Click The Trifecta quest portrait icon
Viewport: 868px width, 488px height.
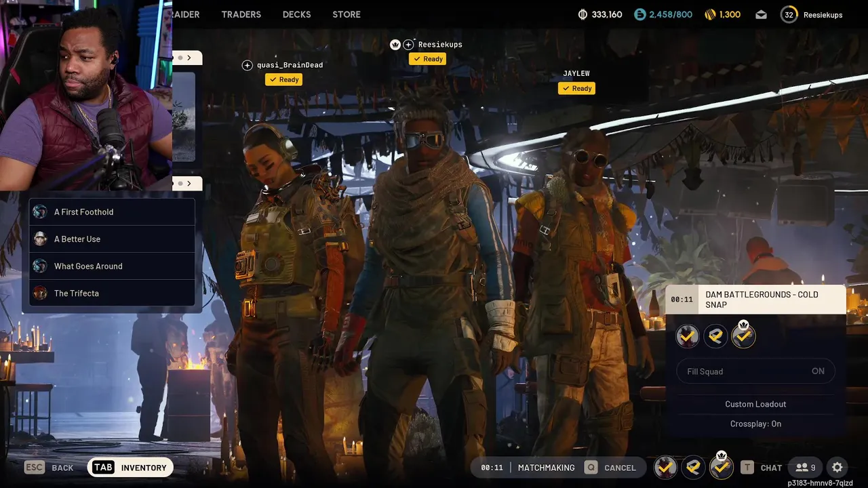click(40, 293)
